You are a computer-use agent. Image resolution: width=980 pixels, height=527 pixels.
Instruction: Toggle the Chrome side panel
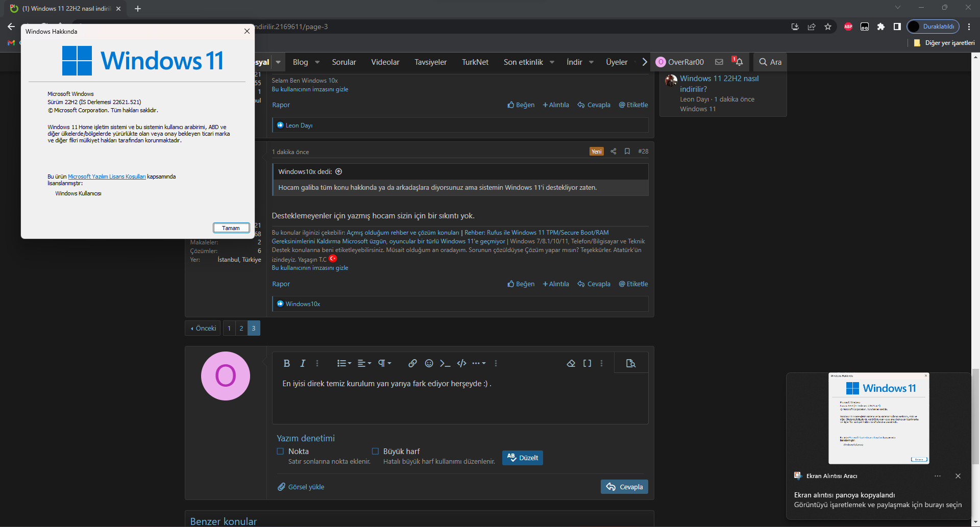click(897, 27)
